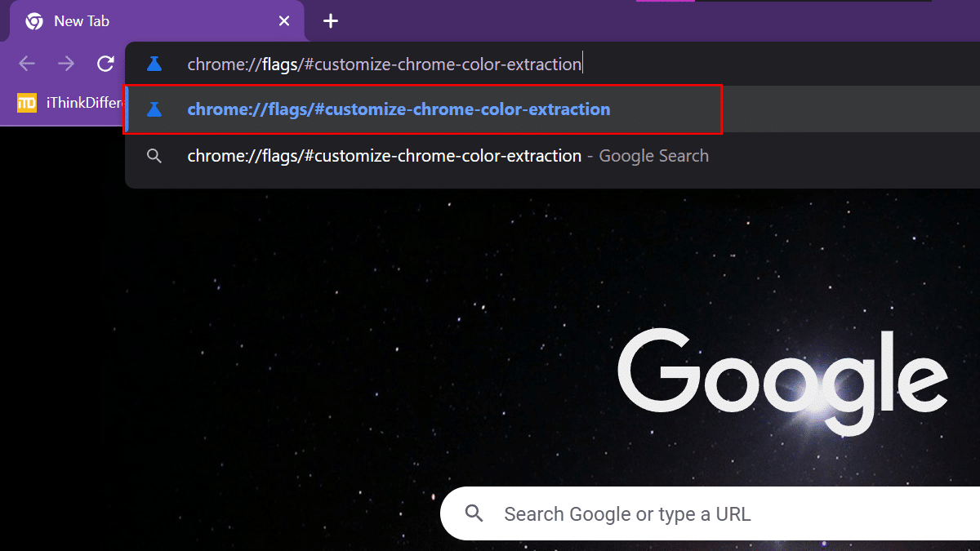
Task: Click flask icon in highlighted flags suggestion
Action: 154,109
